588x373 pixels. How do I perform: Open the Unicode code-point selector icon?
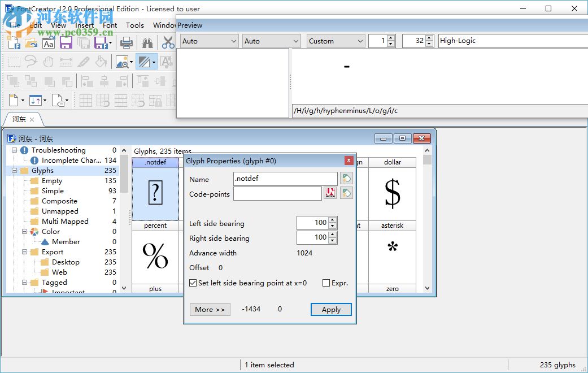point(330,193)
